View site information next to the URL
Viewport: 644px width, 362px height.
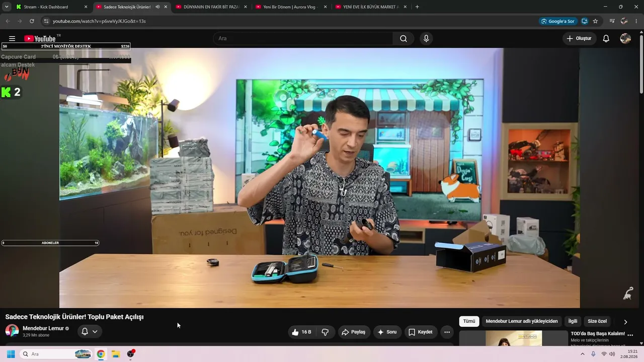46,21
